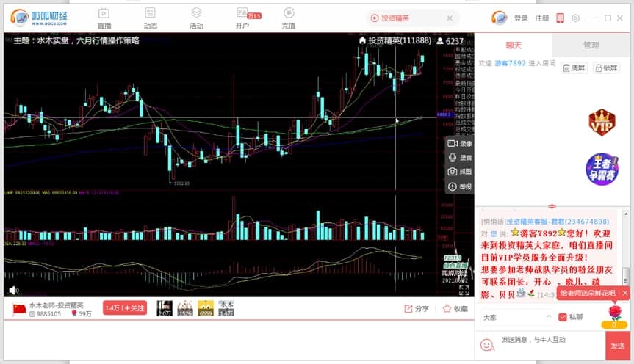Click the host ID 9885105
This screenshot has width=634, height=364.
coord(45,314)
